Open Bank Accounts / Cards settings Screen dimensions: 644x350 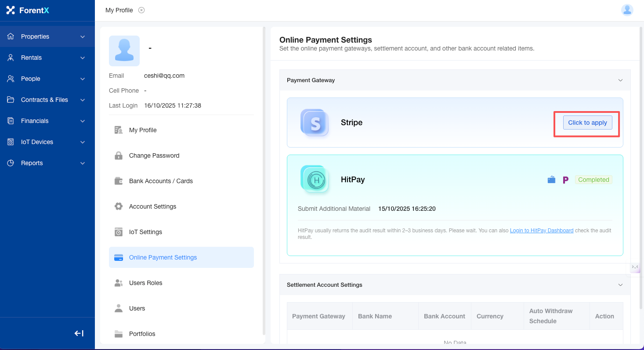pyautogui.click(x=161, y=181)
